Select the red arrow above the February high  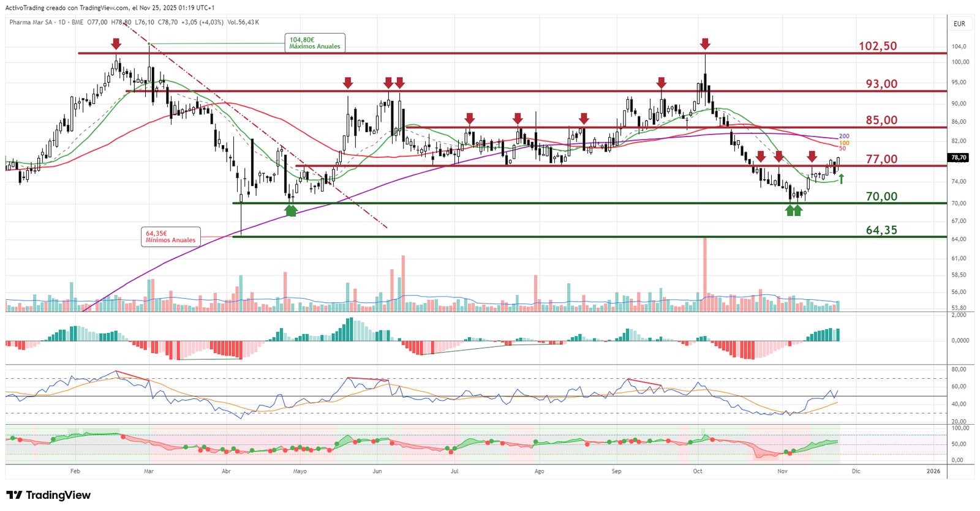116,43
